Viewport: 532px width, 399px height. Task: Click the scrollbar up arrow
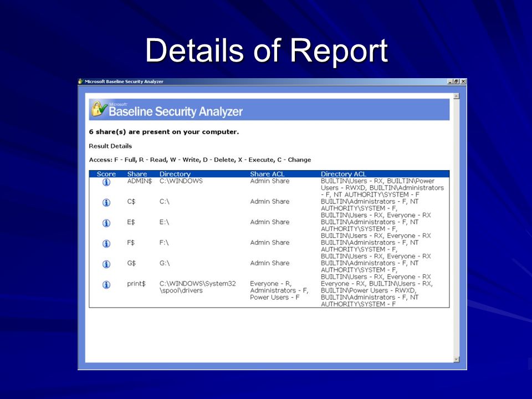pos(456,96)
